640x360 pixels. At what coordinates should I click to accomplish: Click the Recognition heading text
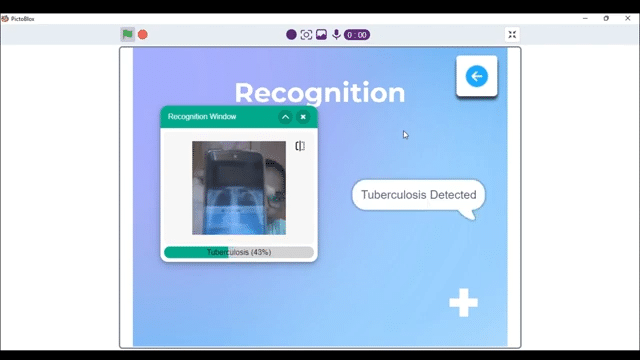click(320, 93)
